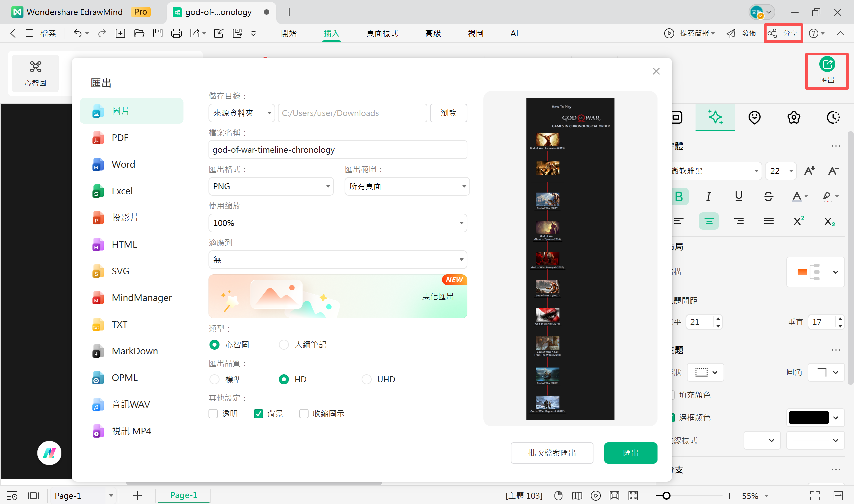Click the green 匯出 export button
This screenshot has height=504, width=854.
[630, 453]
